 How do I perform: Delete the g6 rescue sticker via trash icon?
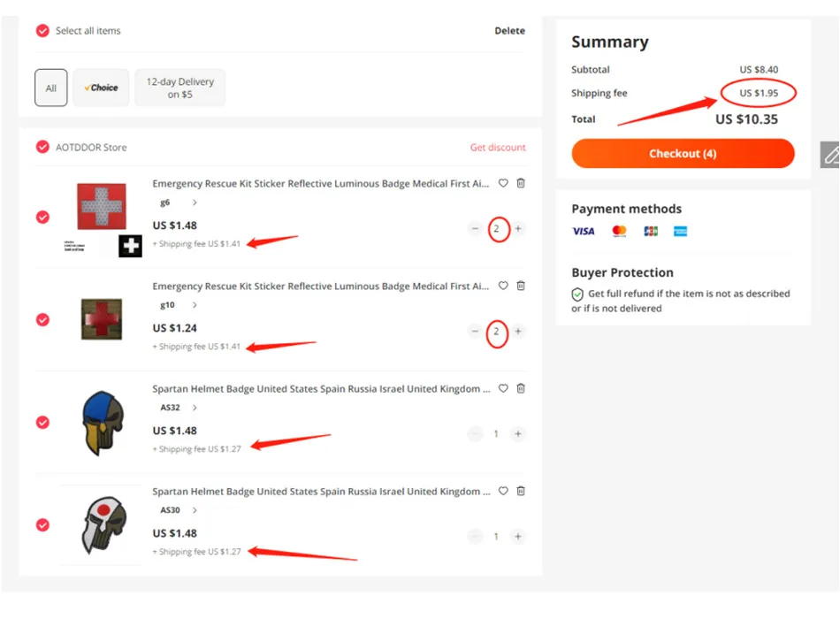pos(521,183)
